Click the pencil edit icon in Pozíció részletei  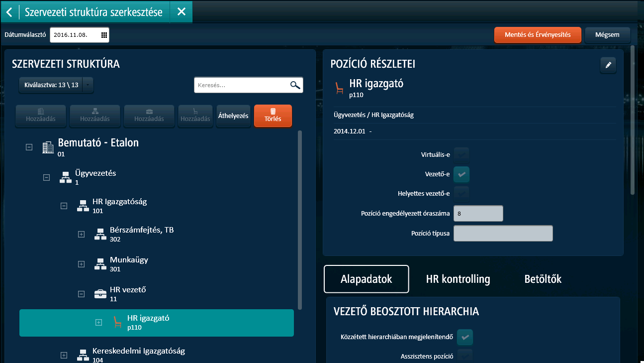(608, 65)
